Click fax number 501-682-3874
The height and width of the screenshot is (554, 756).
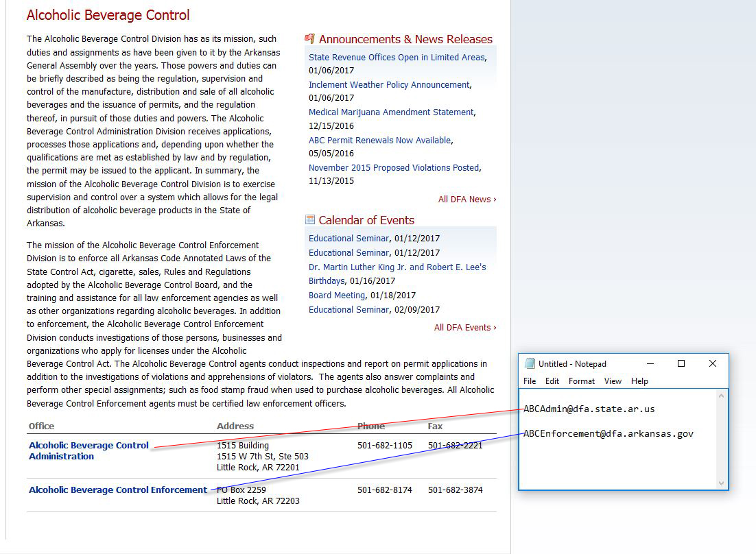tap(455, 490)
